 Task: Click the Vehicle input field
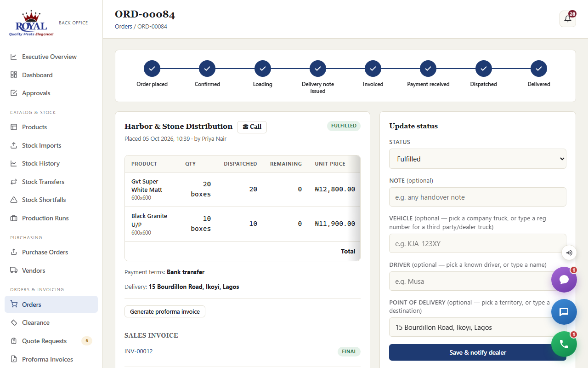478,243
